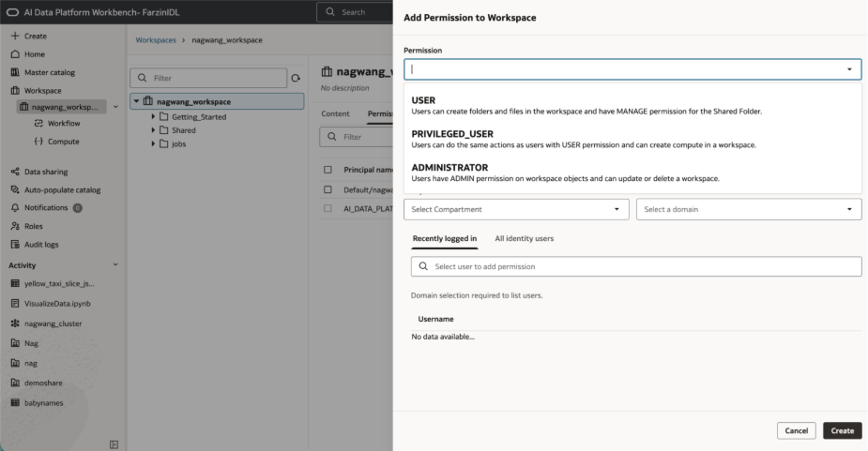Click the tree Filter input field
Viewport: 868px width, 451px height.
point(208,78)
